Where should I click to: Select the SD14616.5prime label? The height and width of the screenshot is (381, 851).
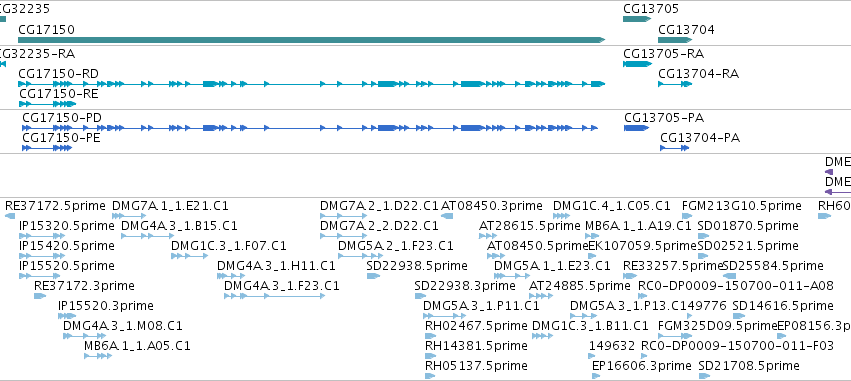783,306
